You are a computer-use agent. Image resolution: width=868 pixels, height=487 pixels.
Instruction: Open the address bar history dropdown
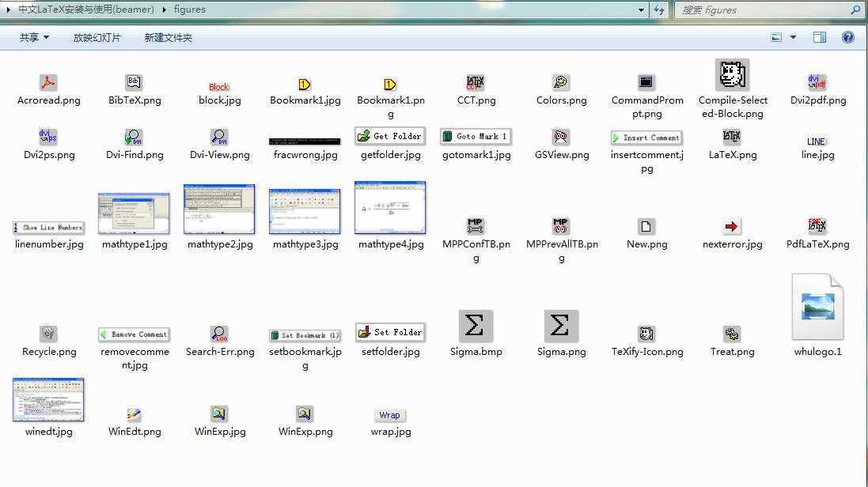[641, 10]
